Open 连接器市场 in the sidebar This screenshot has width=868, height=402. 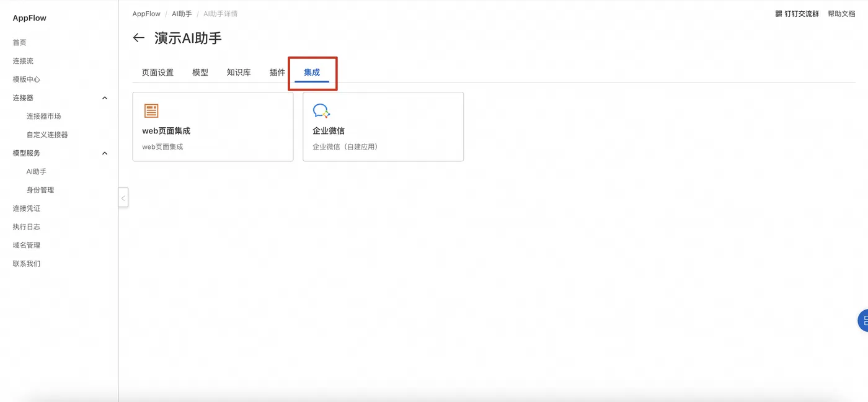pos(43,116)
